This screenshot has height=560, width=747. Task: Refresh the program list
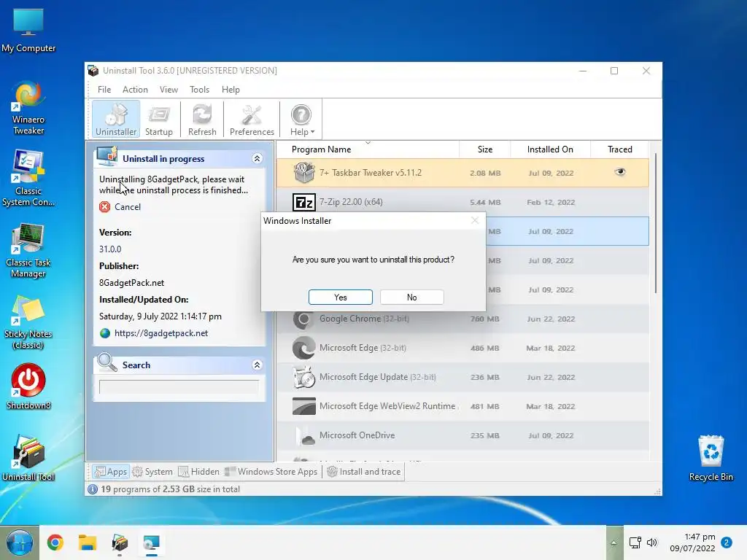tap(202, 119)
